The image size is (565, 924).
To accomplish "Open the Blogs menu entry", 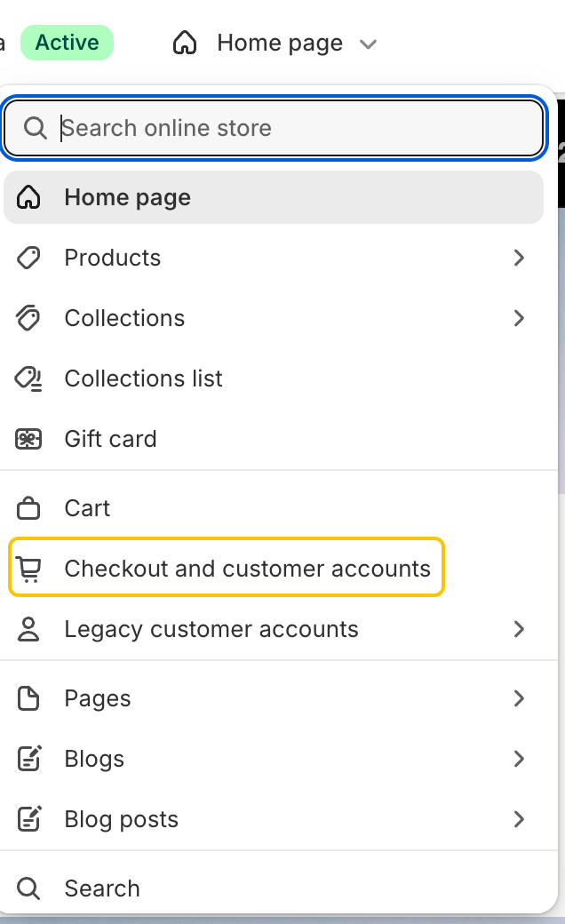I will (x=274, y=759).
